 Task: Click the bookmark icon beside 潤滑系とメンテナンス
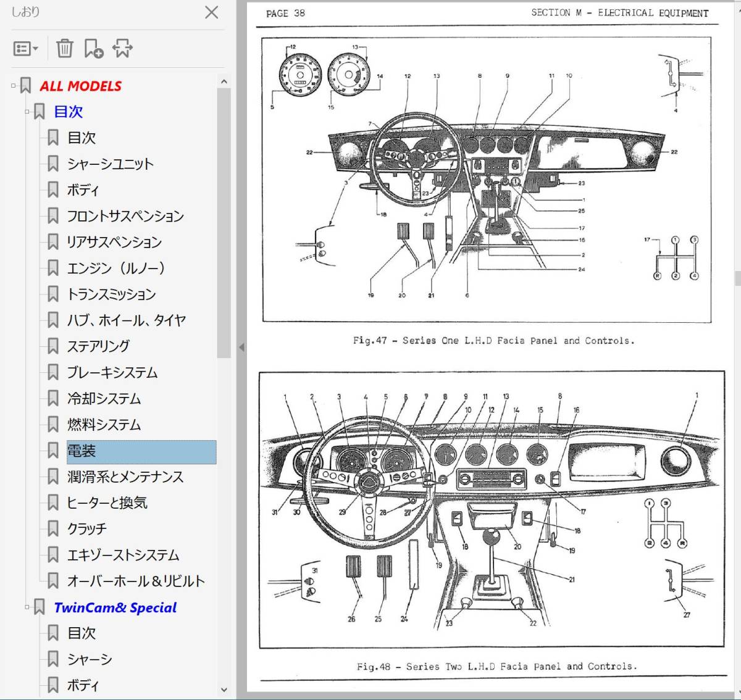tap(53, 477)
